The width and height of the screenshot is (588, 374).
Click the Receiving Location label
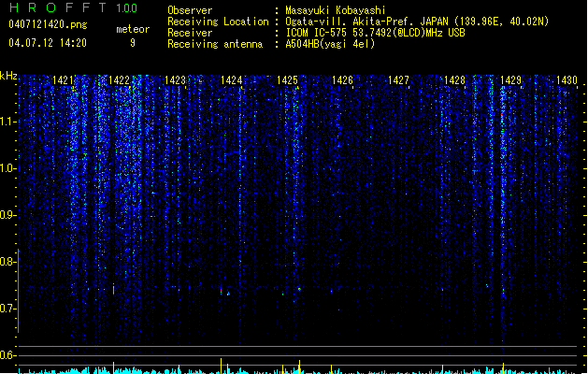[218, 22]
